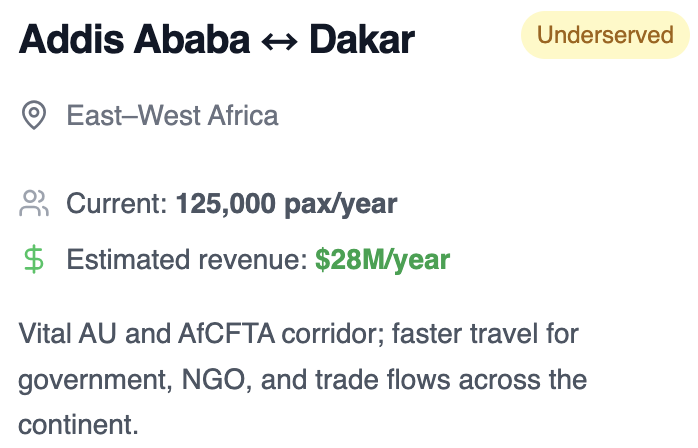
Task: Click Addis Ababa in the heading
Action: pyautogui.click(x=134, y=40)
